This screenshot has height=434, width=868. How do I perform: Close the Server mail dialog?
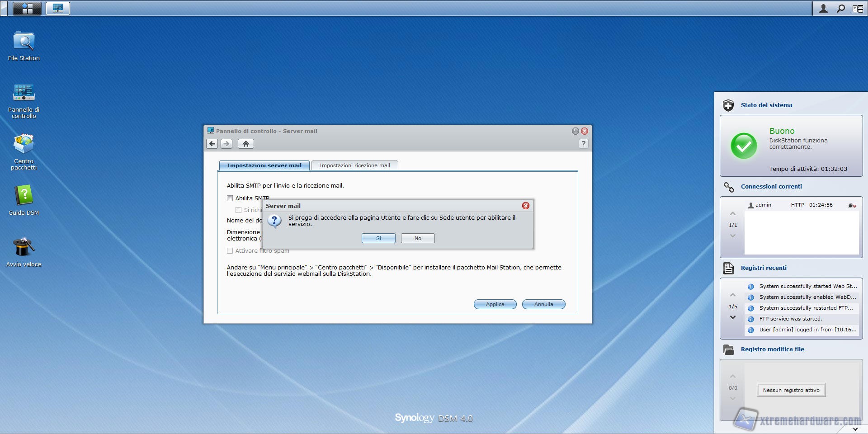525,206
